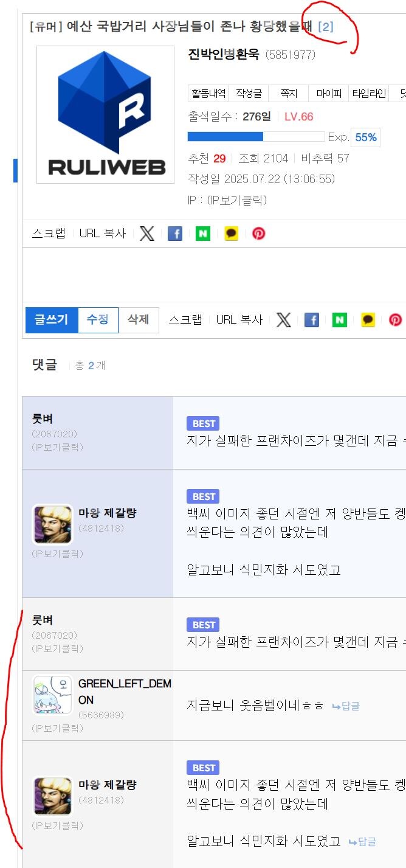Click upper URL 복사 link
The width and height of the screenshot is (406, 868).
[x=103, y=234]
